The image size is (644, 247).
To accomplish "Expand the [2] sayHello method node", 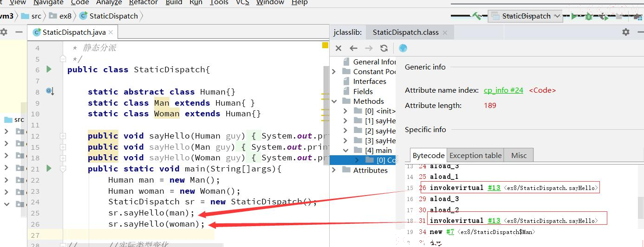I will [345, 131].
